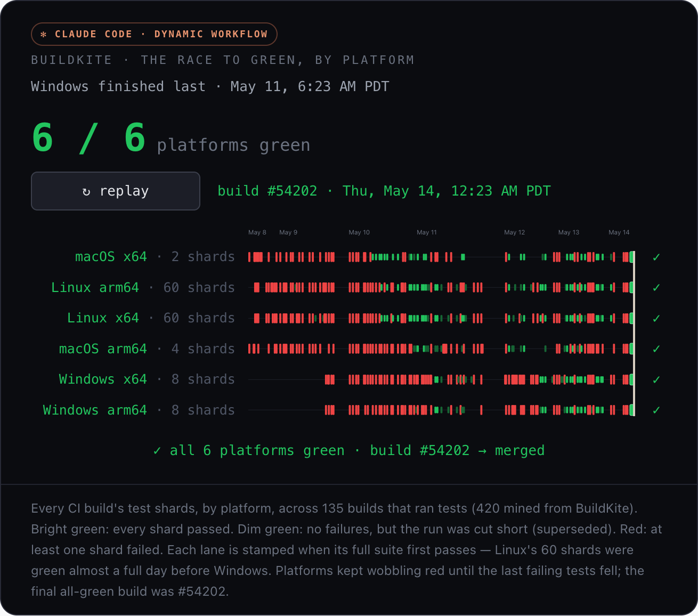698x616 pixels.
Task: Select the May 10 timeline date label
Action: [359, 232]
